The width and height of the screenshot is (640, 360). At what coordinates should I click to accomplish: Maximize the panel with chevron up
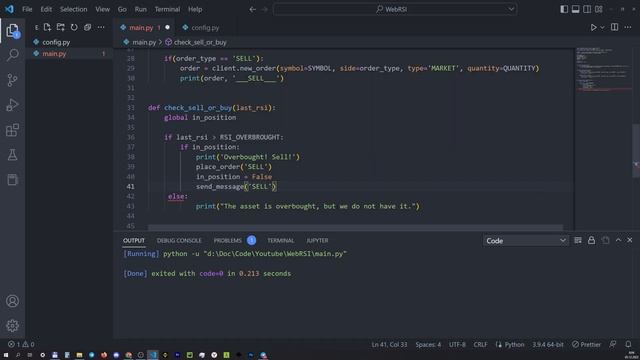tap(618, 240)
